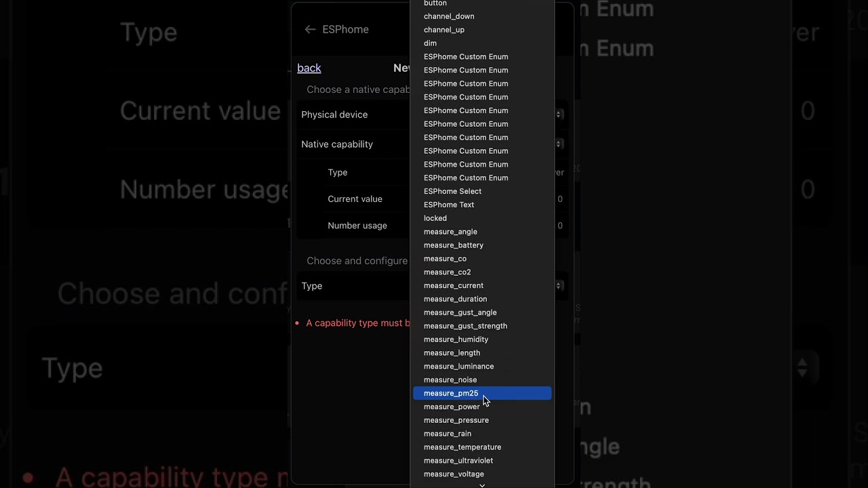Image resolution: width=868 pixels, height=488 pixels.
Task: Click the Current value row label
Action: 355,199
